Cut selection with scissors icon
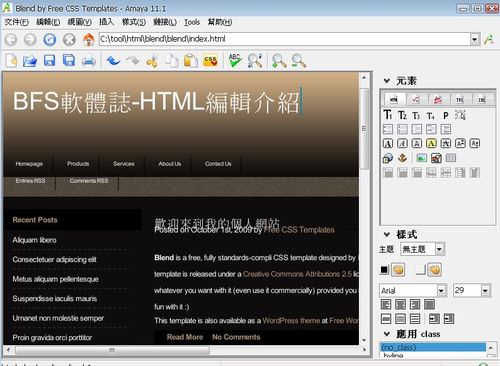 152,61
